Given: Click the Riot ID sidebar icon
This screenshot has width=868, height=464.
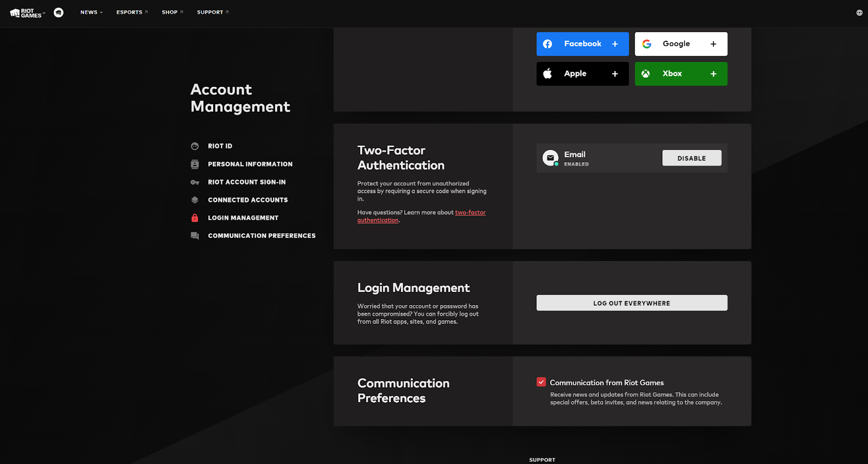Looking at the screenshot, I should 195,146.
